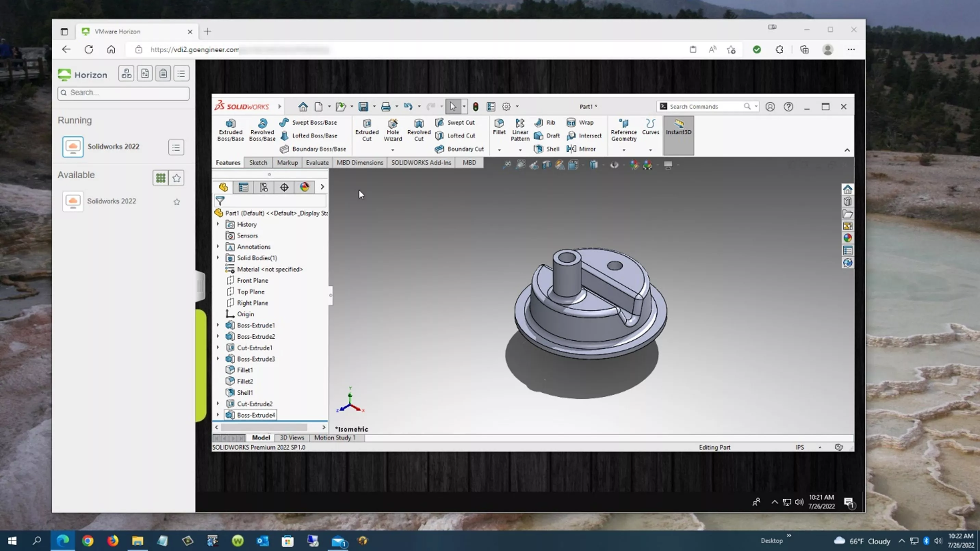
Task: Click the Shell1 feature in tree
Action: (244, 392)
